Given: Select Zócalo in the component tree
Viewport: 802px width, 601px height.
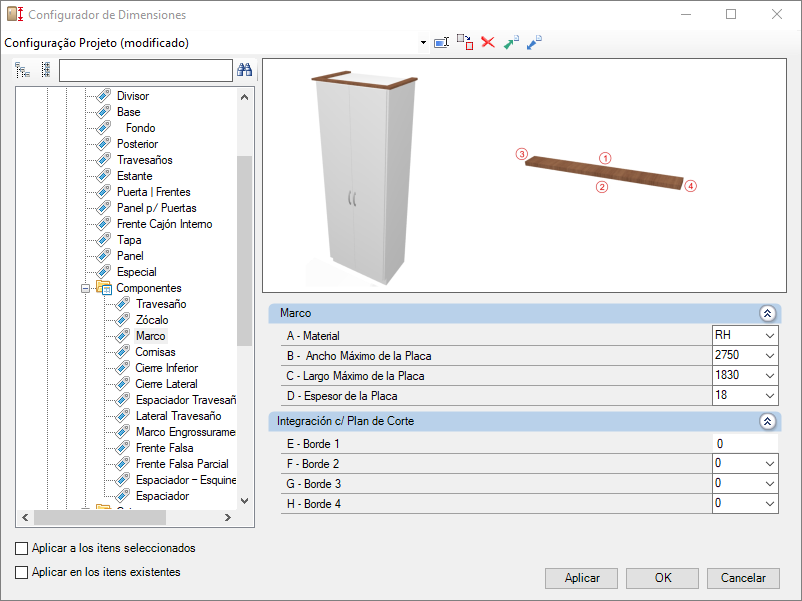Looking at the screenshot, I should 152,320.
